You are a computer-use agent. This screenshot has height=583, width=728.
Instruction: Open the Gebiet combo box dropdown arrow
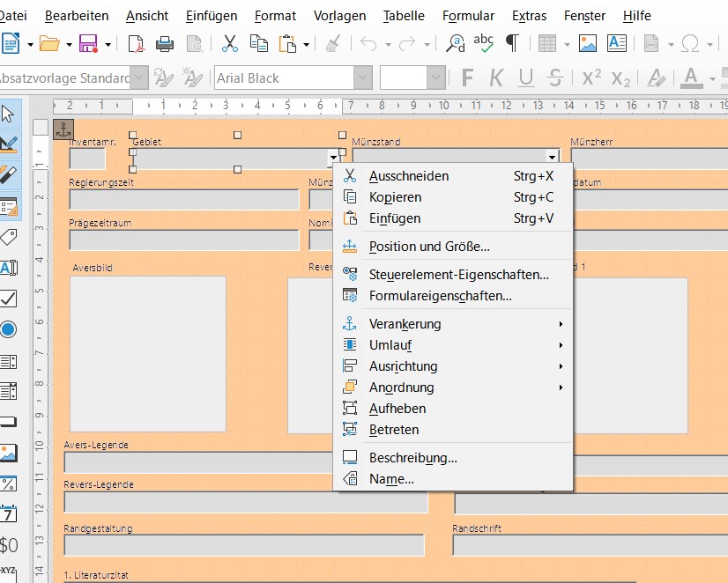(333, 158)
